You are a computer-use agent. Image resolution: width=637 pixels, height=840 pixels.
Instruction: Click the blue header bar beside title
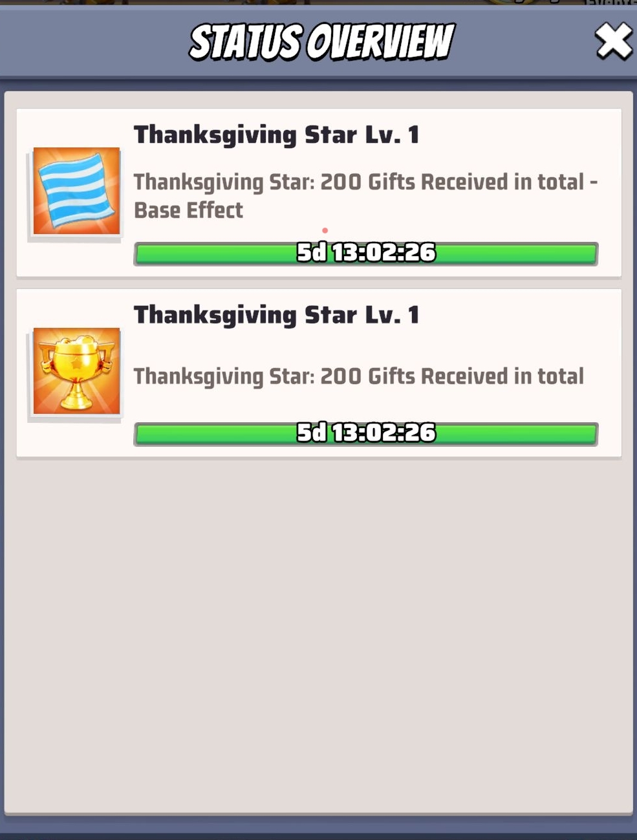(x=97, y=42)
